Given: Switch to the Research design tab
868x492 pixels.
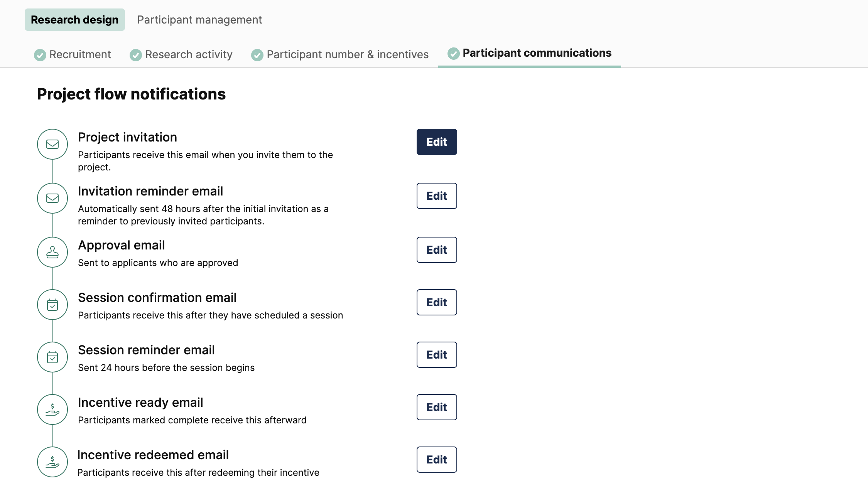Looking at the screenshot, I should click(74, 20).
